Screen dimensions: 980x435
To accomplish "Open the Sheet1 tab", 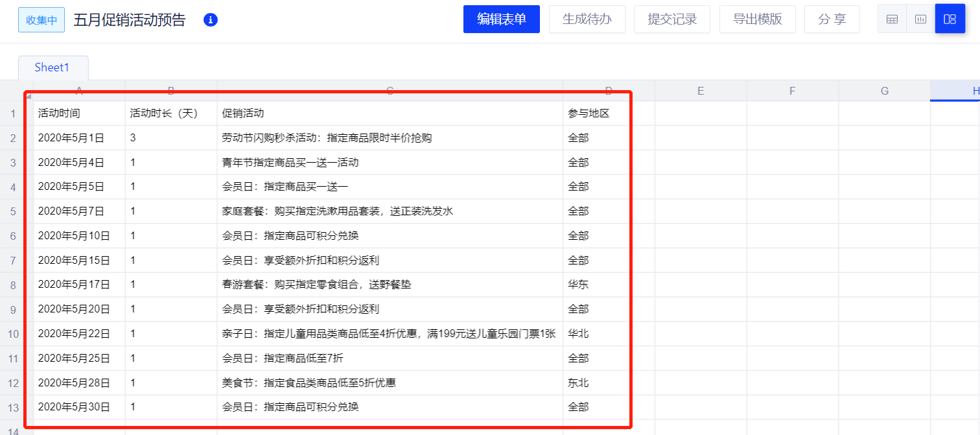I will pos(52,67).
